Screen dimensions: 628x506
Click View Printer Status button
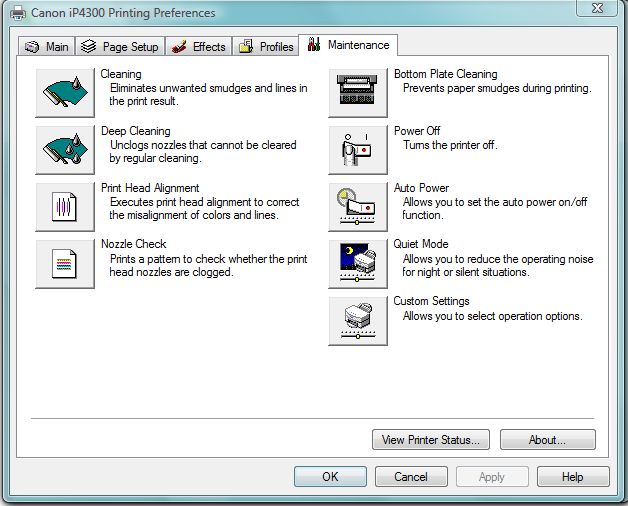(431, 439)
